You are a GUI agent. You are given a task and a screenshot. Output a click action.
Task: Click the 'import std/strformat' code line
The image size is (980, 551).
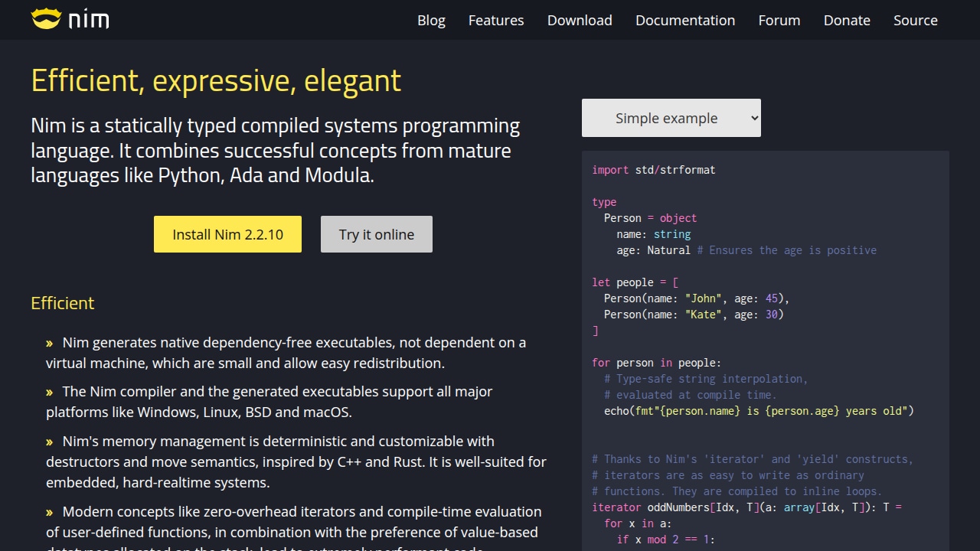(x=654, y=170)
